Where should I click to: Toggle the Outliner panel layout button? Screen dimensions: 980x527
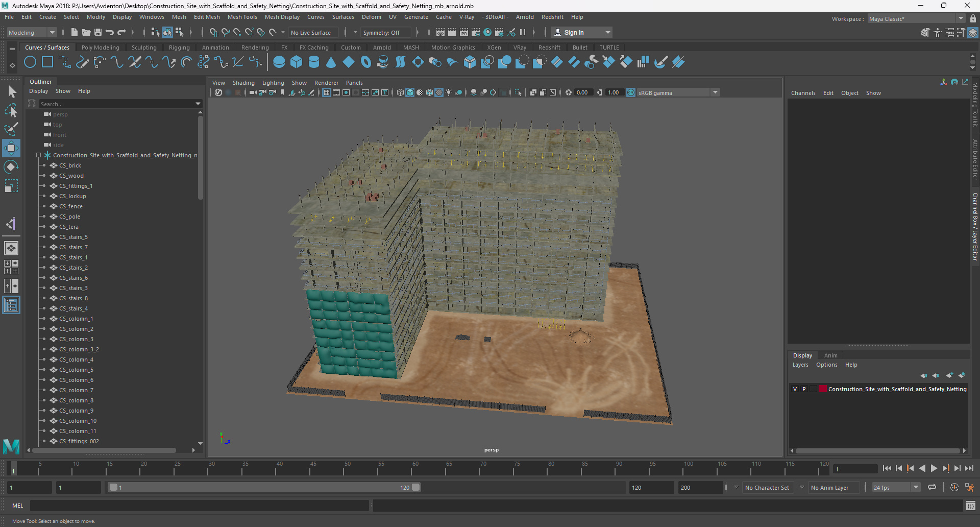[11, 305]
